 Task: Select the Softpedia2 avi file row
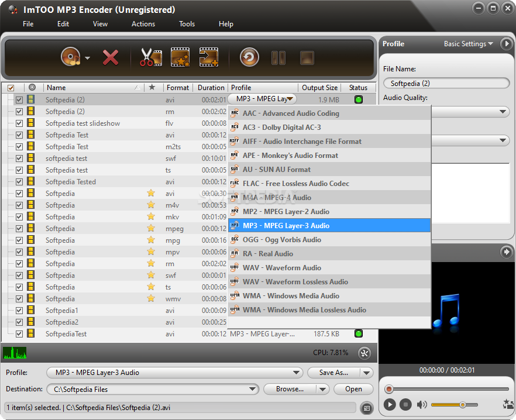[115, 322]
